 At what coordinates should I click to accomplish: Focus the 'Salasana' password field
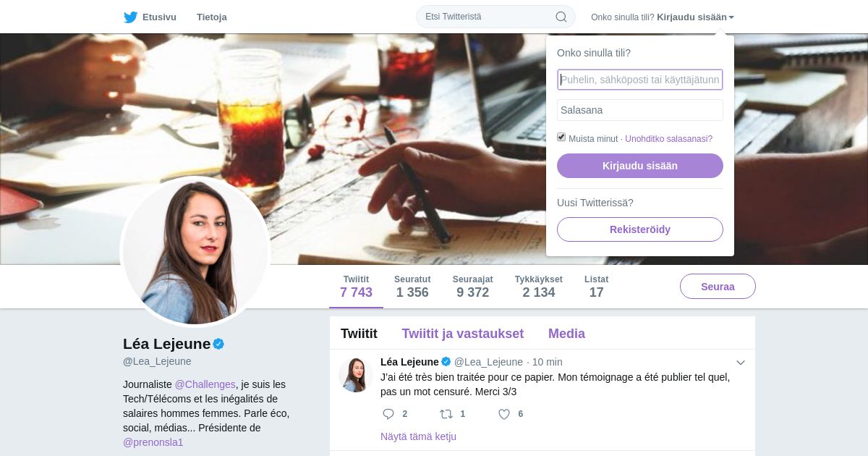click(x=640, y=110)
